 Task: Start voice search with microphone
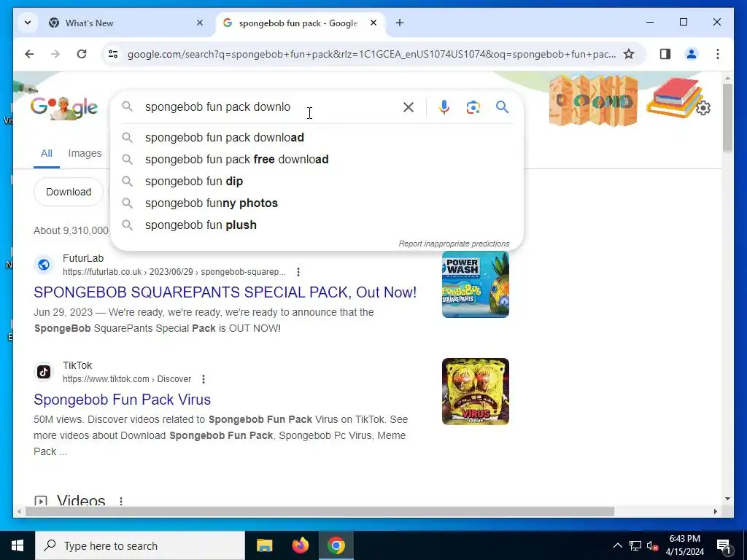coord(444,107)
